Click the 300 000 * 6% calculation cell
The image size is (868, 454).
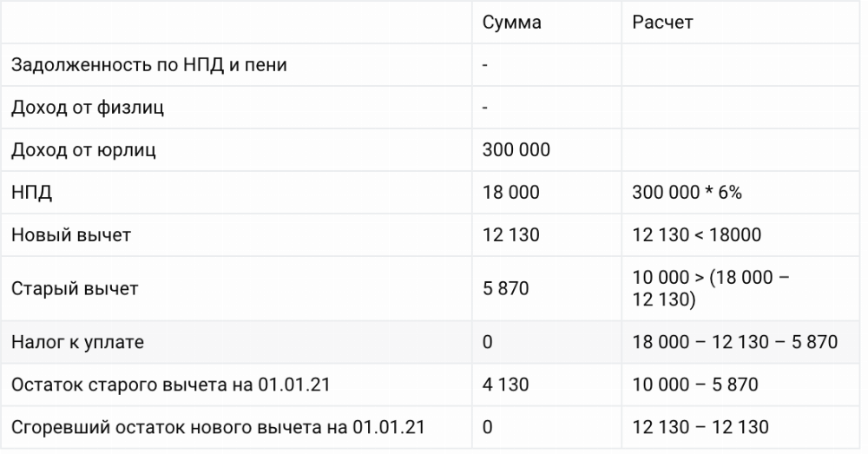pyautogui.click(x=687, y=193)
